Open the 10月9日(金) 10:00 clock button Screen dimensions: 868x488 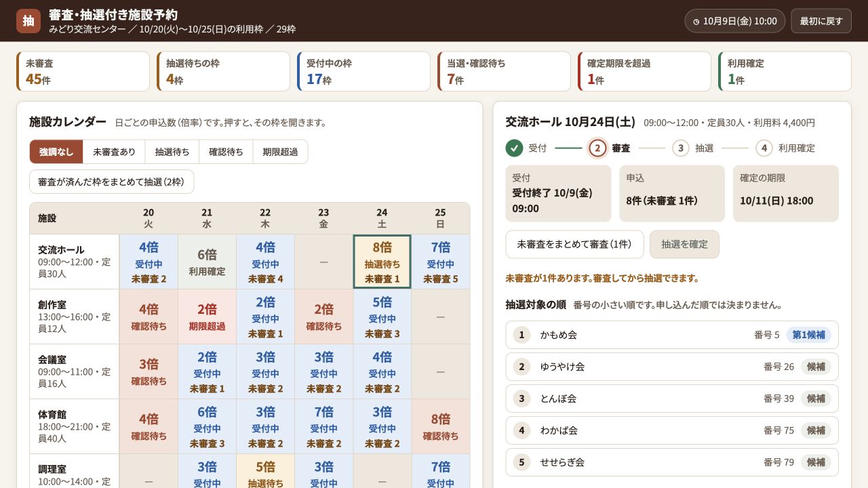pos(734,21)
